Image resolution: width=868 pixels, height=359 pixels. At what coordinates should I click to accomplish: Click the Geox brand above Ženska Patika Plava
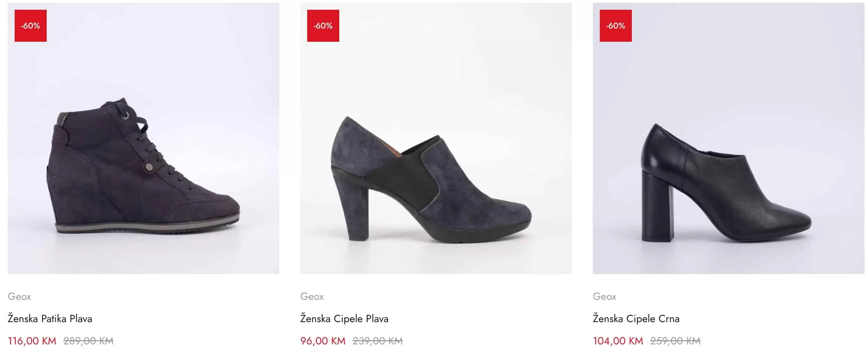pyautogui.click(x=20, y=296)
